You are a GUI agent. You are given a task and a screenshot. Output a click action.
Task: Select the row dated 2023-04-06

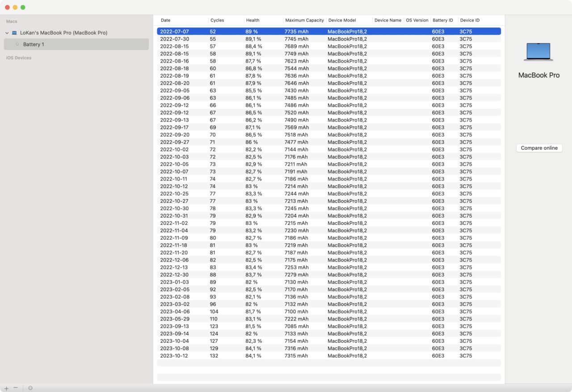coord(329,312)
